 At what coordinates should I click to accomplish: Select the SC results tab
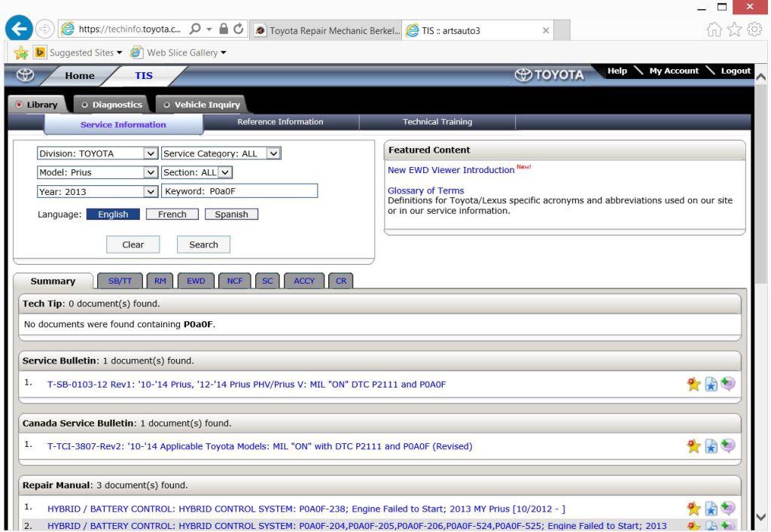click(x=267, y=281)
